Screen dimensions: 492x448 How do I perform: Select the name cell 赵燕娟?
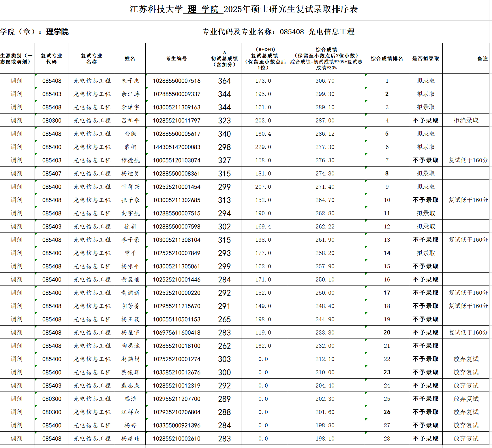coord(130,359)
